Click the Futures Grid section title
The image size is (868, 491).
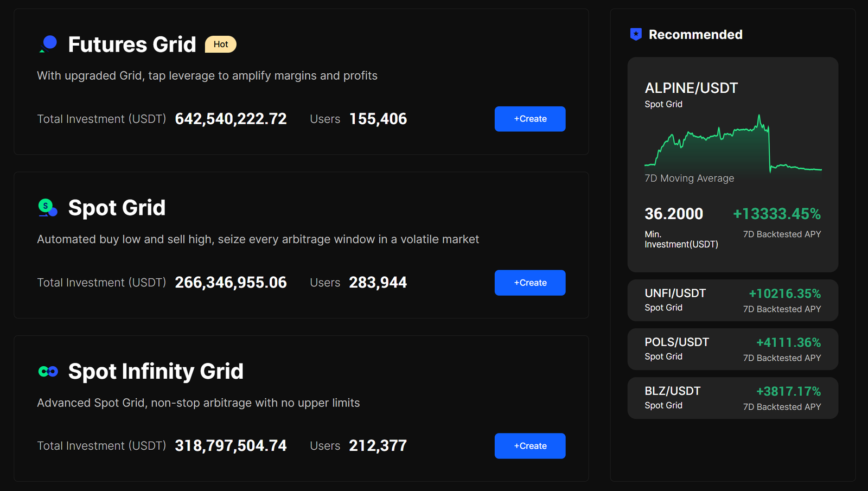tap(132, 44)
